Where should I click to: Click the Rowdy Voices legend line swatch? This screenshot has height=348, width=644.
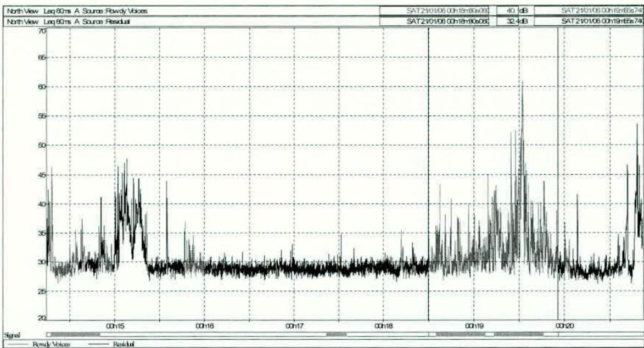[x=16, y=344]
